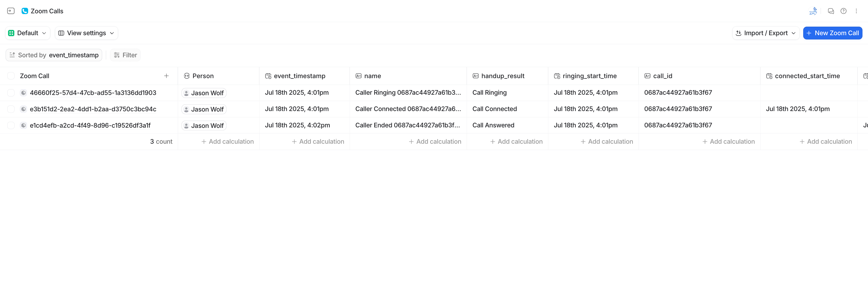Open the three-dot more options menu
The width and height of the screenshot is (868, 303).
pos(856,11)
